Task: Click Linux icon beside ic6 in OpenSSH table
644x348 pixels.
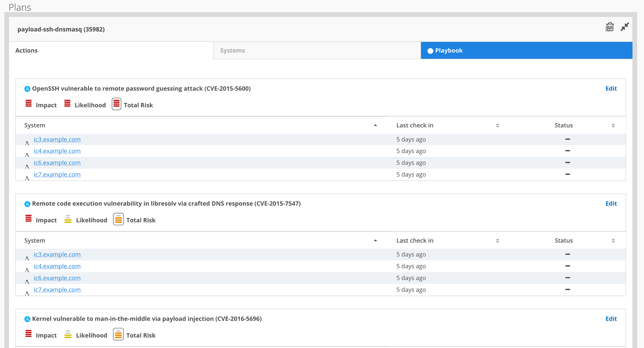Action: pos(27,167)
